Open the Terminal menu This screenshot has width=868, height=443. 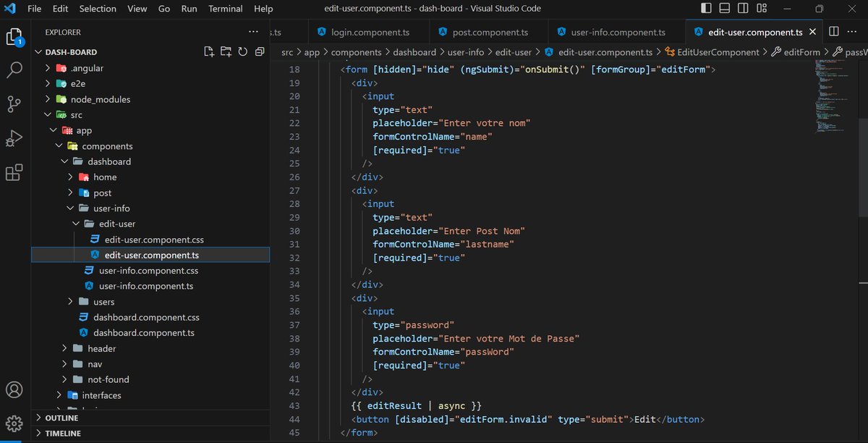226,9
